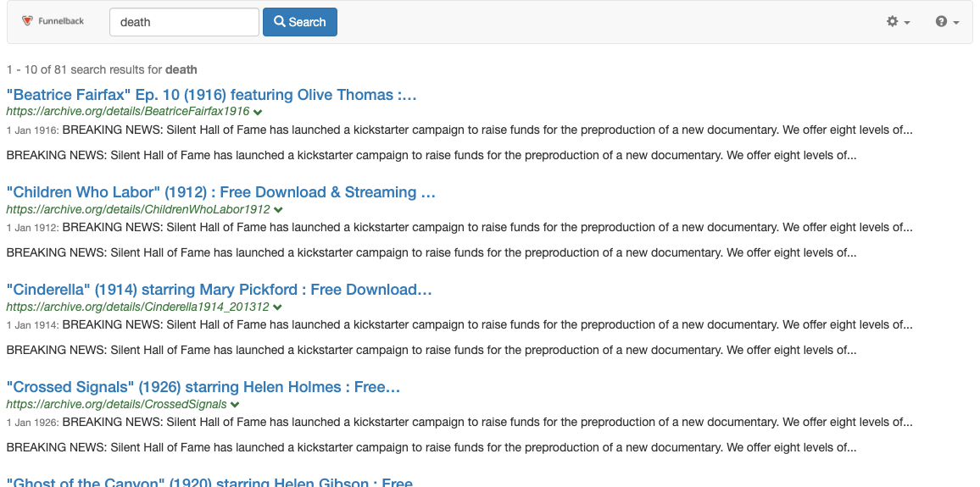The width and height of the screenshot is (980, 487).
Task: Expand the chevron beside Cinderella1914_201312 URL
Action: 277,307
